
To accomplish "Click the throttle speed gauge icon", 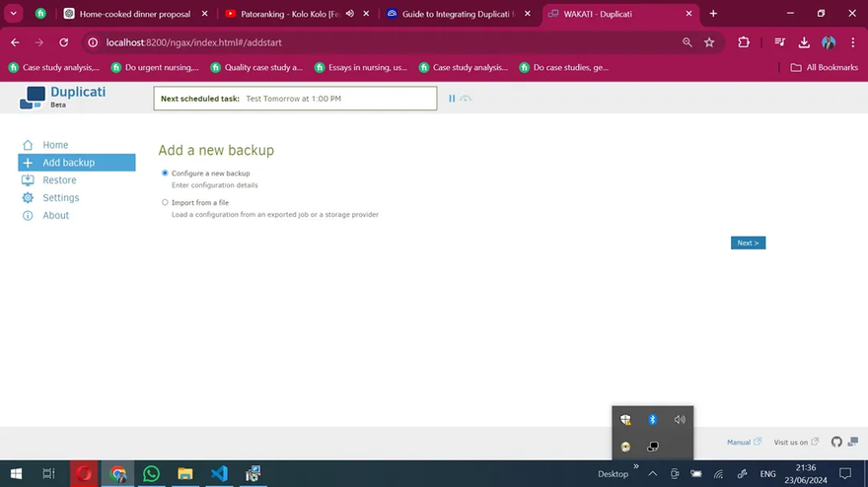I will tap(466, 99).
